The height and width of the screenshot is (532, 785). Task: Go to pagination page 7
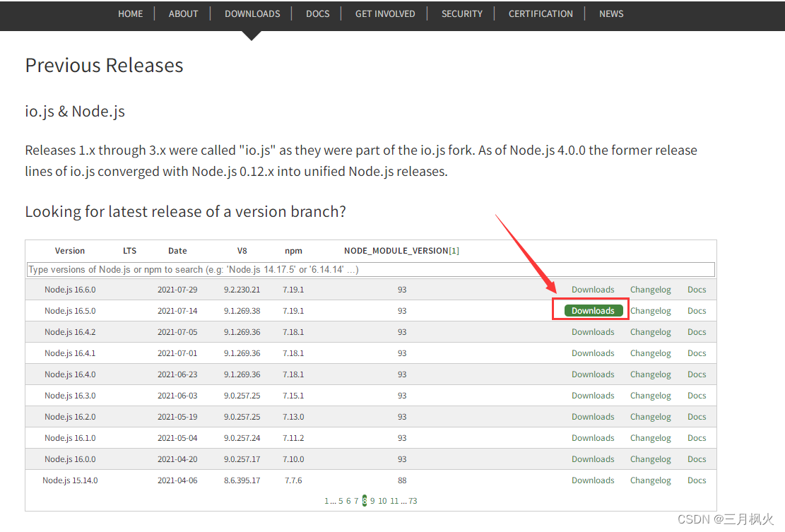356,501
